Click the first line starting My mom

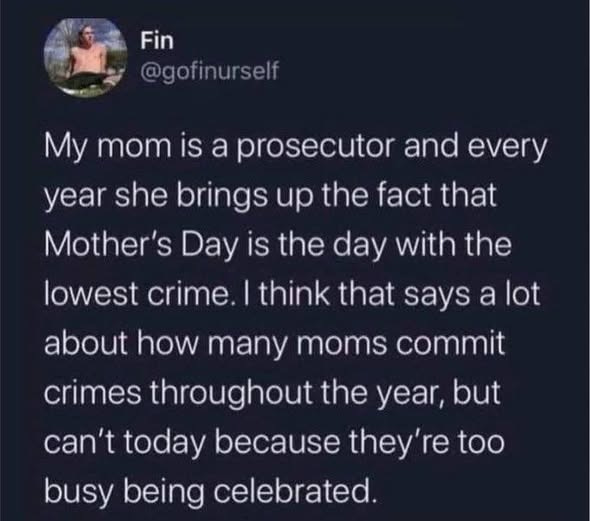[x=295, y=148]
